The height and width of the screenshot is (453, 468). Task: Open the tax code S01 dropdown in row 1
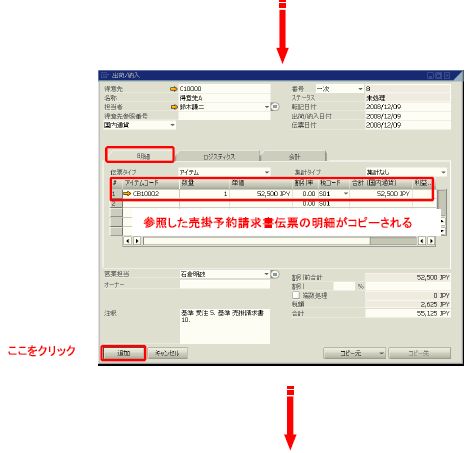pos(346,194)
